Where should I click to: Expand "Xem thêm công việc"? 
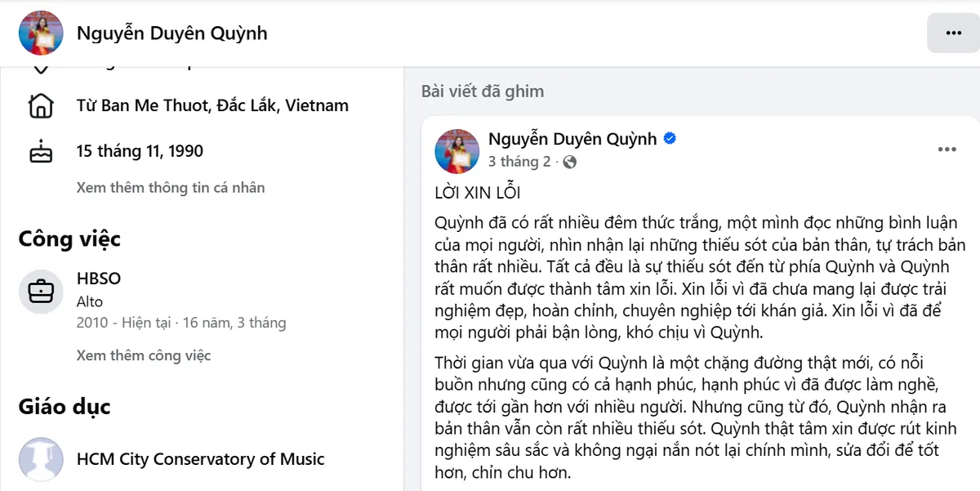[141, 355]
